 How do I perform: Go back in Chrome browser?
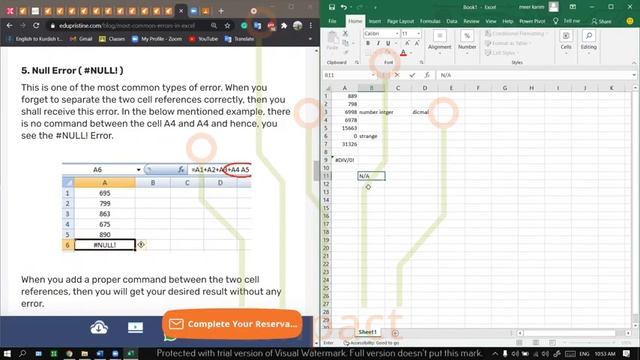click(x=9, y=25)
